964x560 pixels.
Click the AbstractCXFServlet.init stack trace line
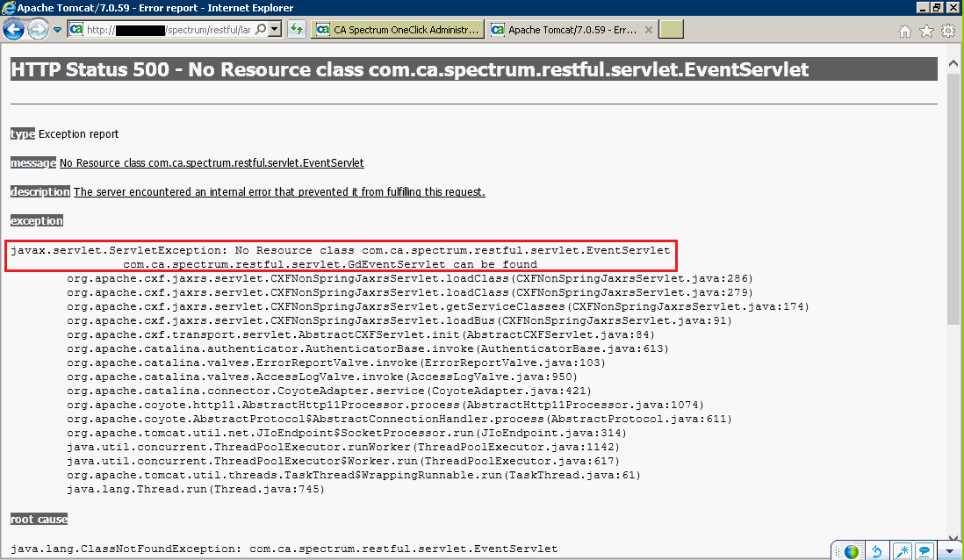(361, 335)
